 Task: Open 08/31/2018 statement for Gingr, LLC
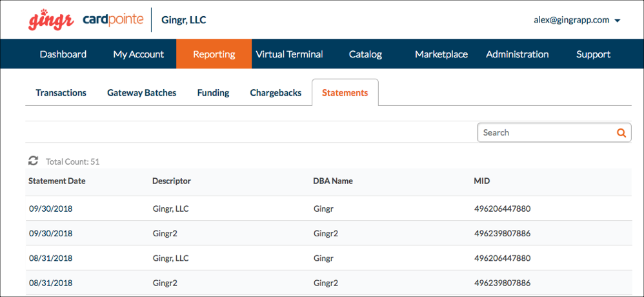(50, 258)
